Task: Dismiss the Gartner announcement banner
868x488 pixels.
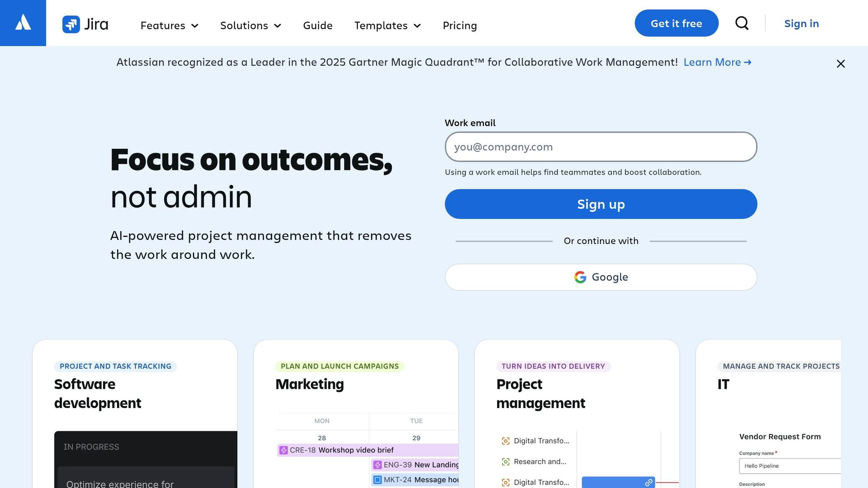Action: [840, 64]
